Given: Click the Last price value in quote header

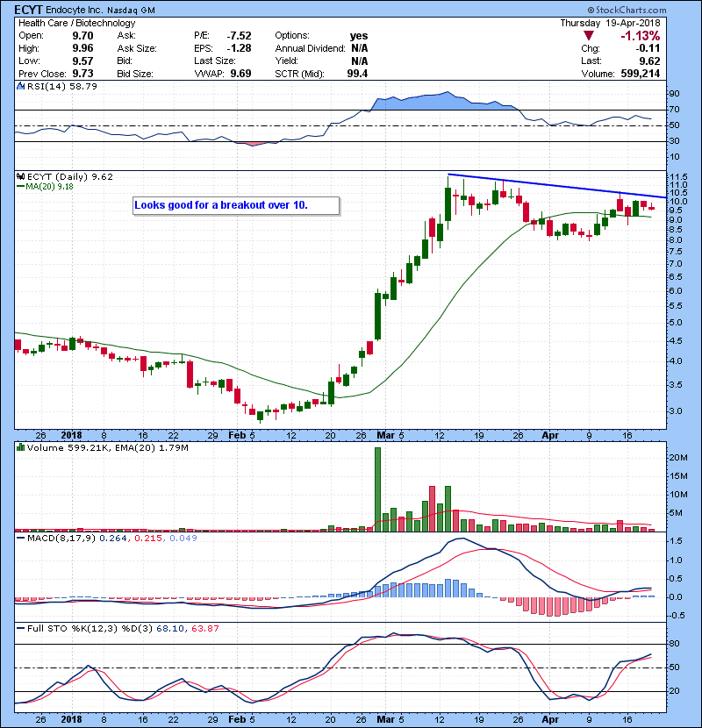Looking at the screenshot, I should [x=649, y=61].
